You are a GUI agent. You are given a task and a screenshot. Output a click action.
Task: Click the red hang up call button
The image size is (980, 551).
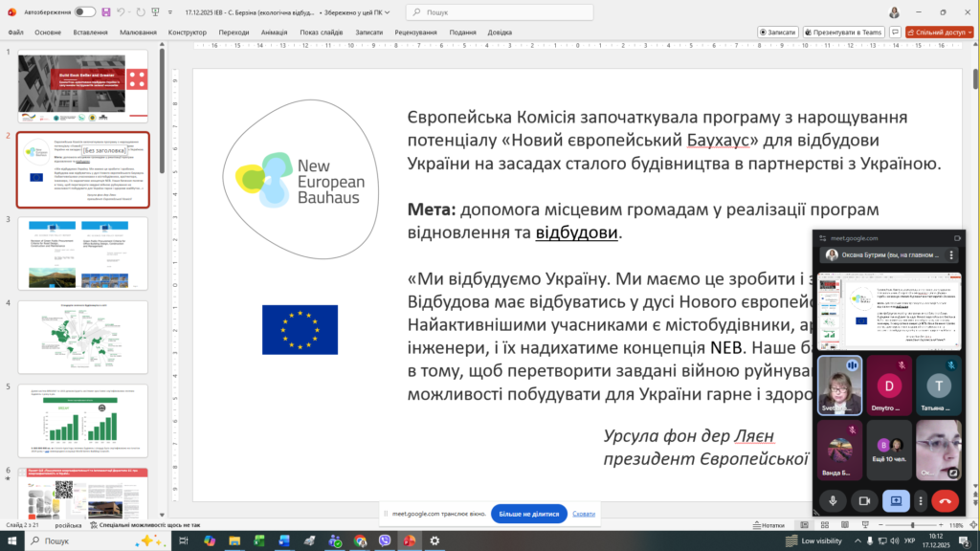click(946, 500)
